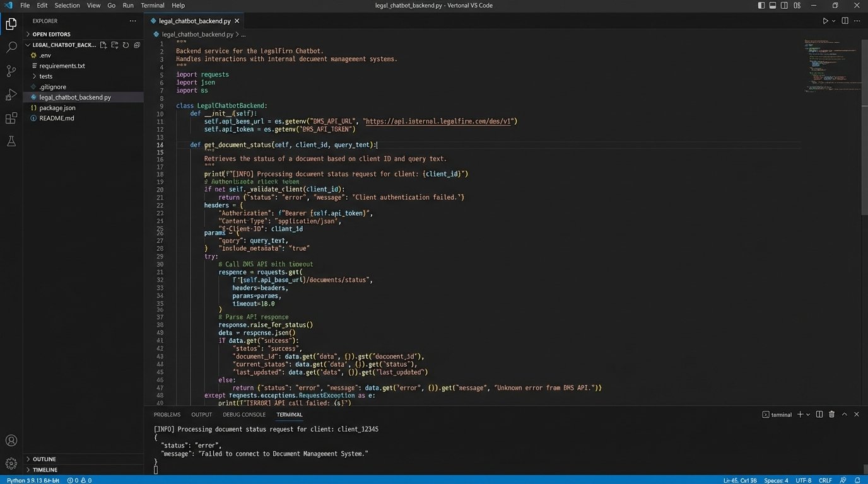Switch to the DEBUG CONSOLE tab
The width and height of the screenshot is (868, 484).
[244, 415]
